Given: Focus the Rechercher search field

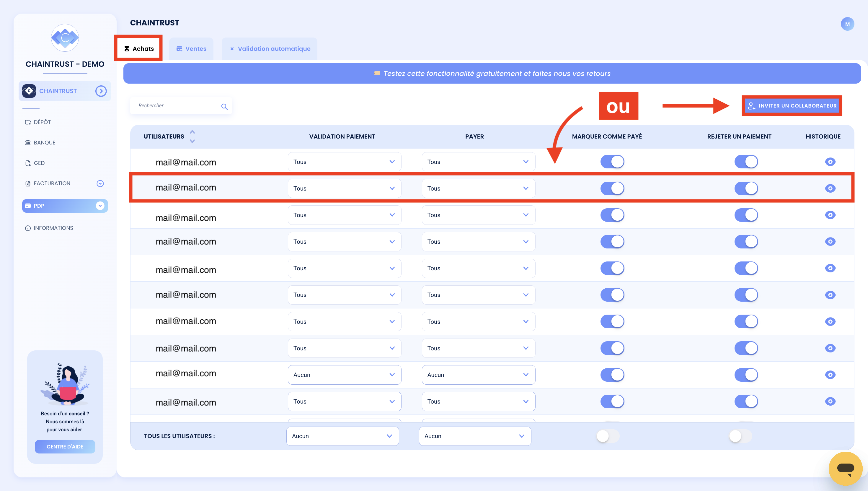Looking at the screenshot, I should (x=181, y=105).
